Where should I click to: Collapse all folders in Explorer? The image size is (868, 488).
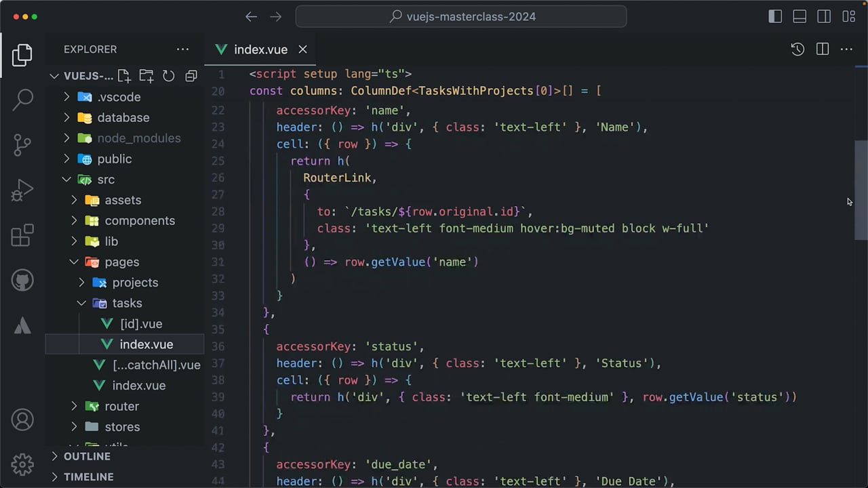(191, 76)
